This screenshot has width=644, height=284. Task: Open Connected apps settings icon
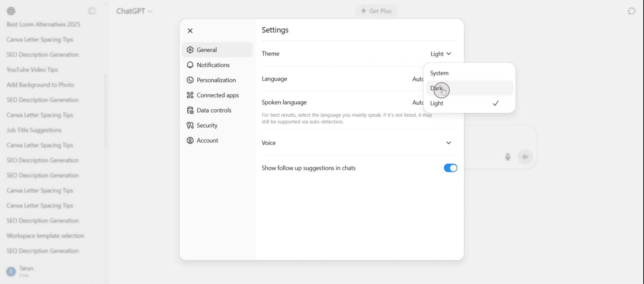(190, 95)
